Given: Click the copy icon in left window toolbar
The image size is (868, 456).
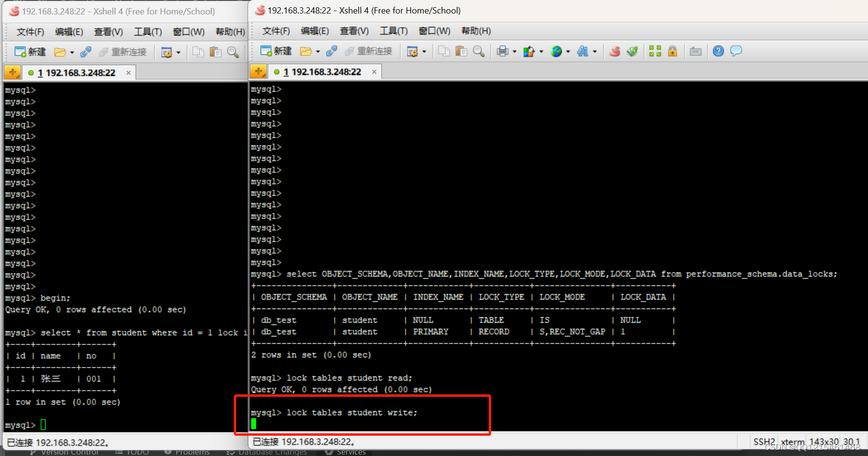Looking at the screenshot, I should click(x=198, y=52).
